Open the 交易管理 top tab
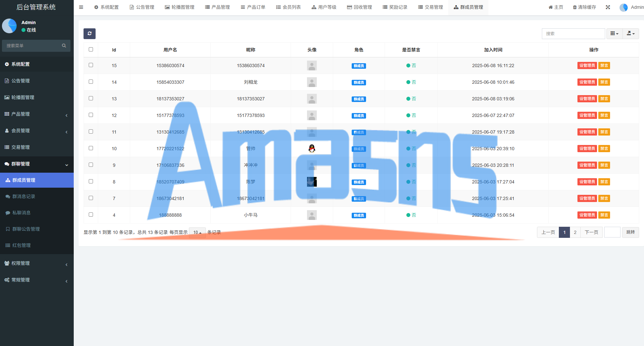Image resolution: width=644 pixels, height=346 pixels. tap(430, 7)
